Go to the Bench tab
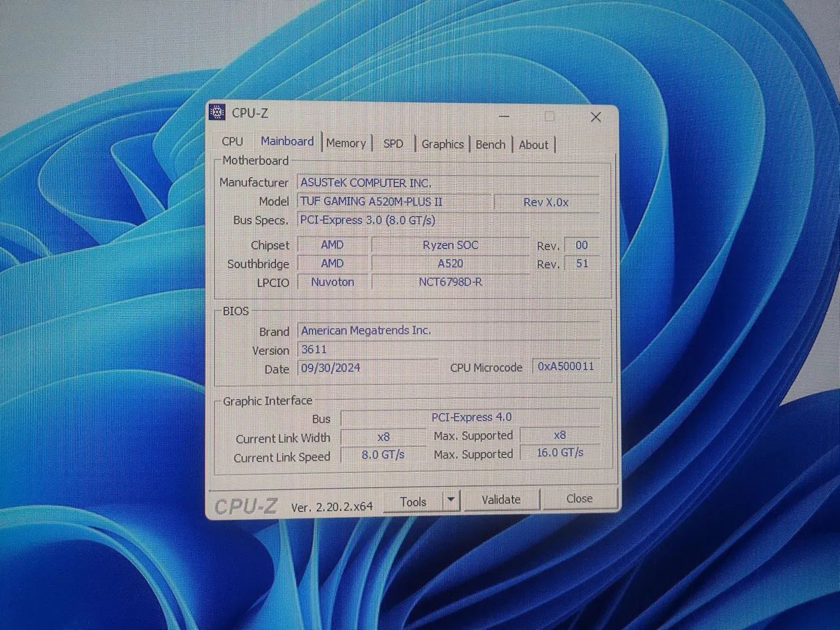This screenshot has height=630, width=840. pos(491,144)
